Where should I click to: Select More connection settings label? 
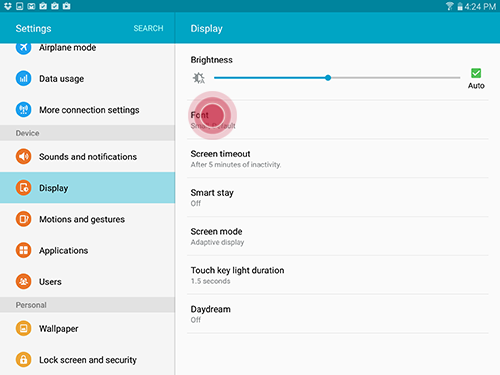click(89, 110)
